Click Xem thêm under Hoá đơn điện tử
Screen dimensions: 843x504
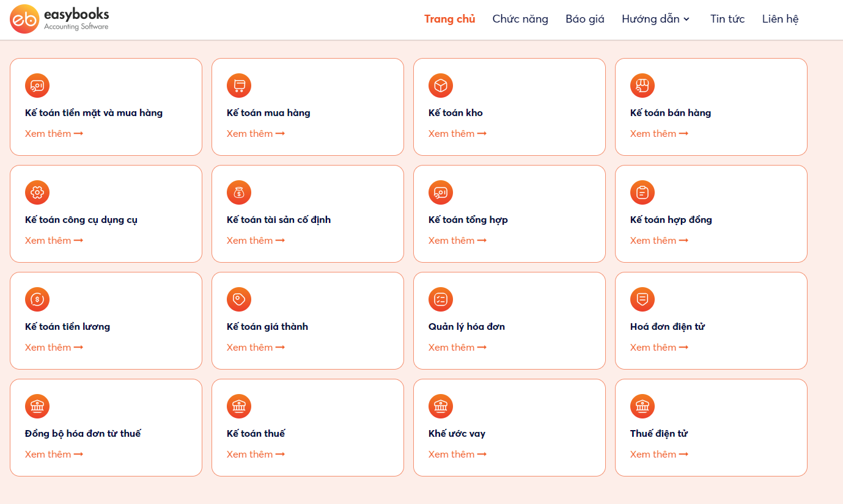(x=659, y=348)
